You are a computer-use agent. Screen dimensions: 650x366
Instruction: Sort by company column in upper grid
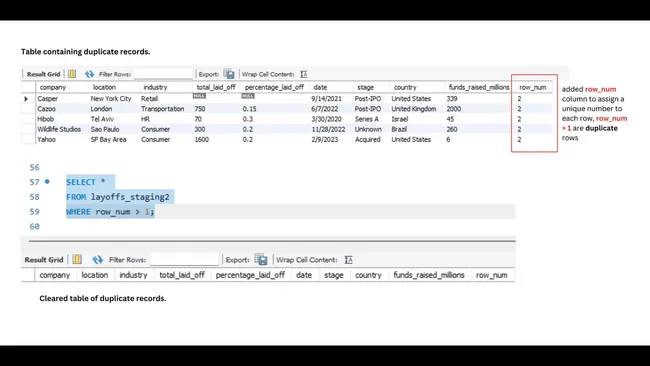tap(53, 87)
